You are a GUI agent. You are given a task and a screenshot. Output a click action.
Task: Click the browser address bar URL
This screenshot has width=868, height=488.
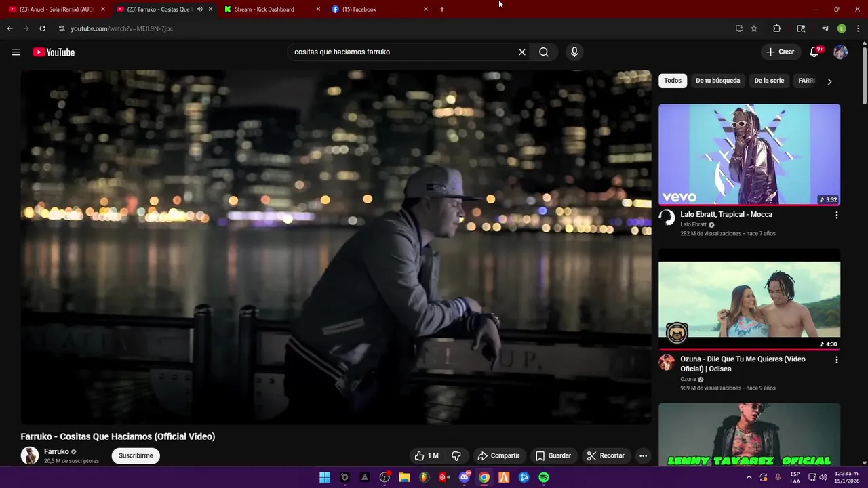pyautogui.click(x=122, y=28)
